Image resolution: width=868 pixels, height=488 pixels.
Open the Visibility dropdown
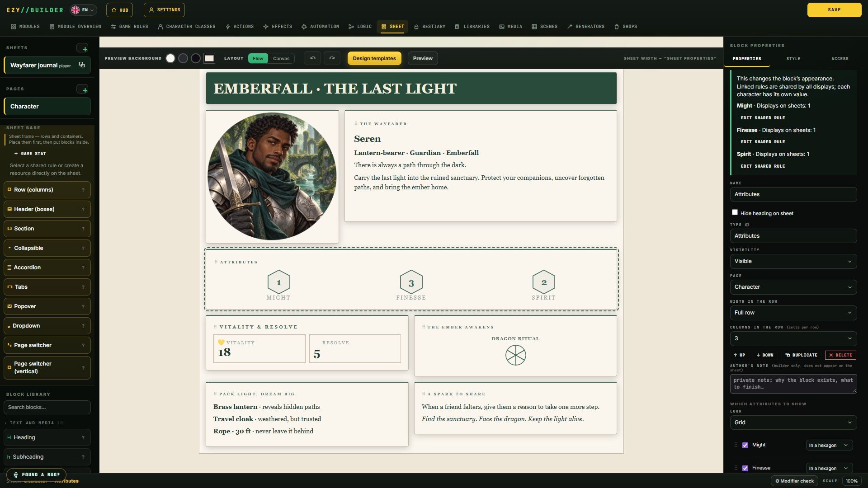click(x=793, y=262)
